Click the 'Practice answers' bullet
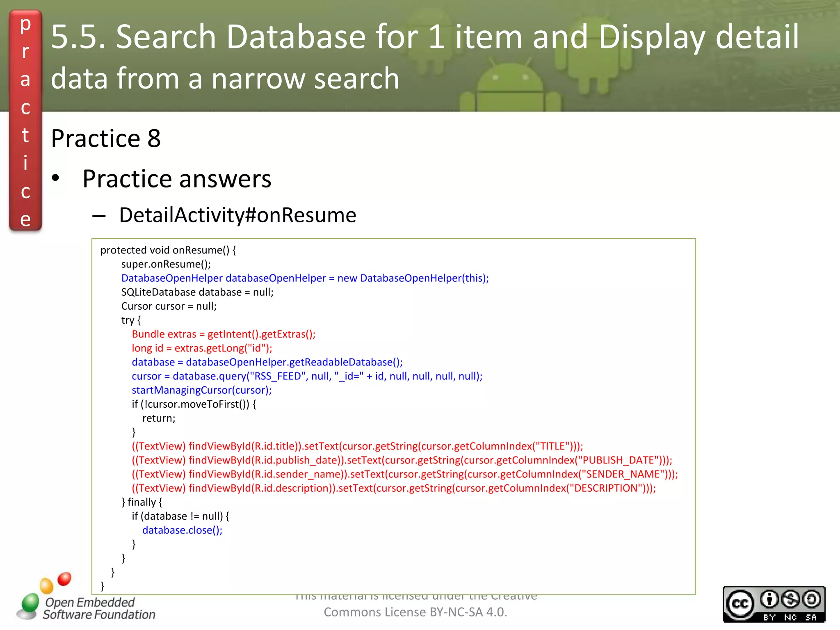This screenshot has height=630, width=840. coord(177,179)
